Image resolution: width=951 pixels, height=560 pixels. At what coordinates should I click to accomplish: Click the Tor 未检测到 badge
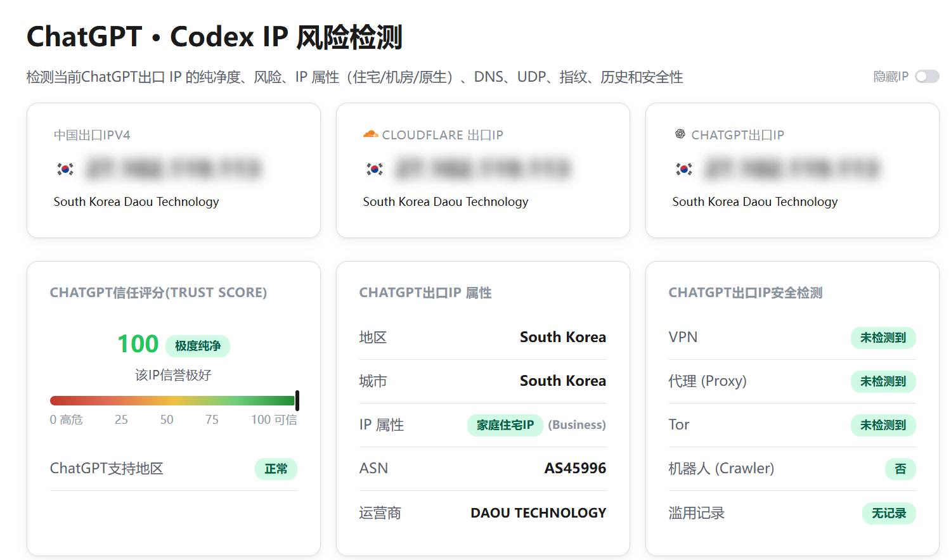(883, 425)
